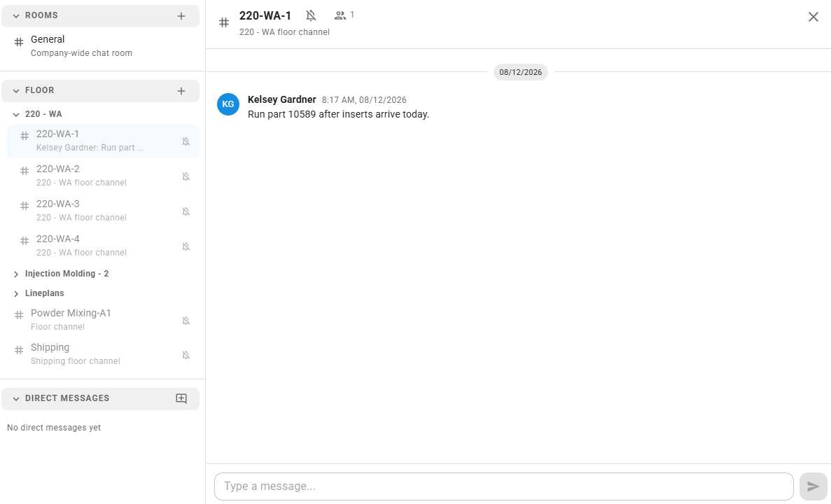
Task: Open the 220-WA-3 channel
Action: pos(104,211)
